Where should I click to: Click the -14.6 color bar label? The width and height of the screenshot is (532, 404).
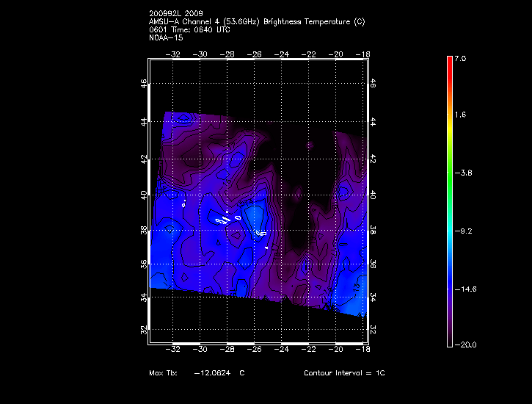[466, 289]
